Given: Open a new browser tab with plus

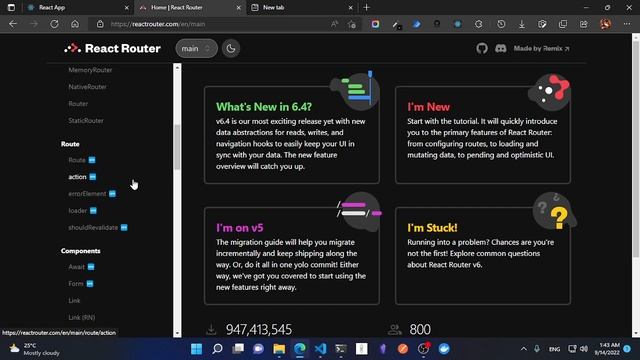Looking at the screenshot, I should [367, 7].
